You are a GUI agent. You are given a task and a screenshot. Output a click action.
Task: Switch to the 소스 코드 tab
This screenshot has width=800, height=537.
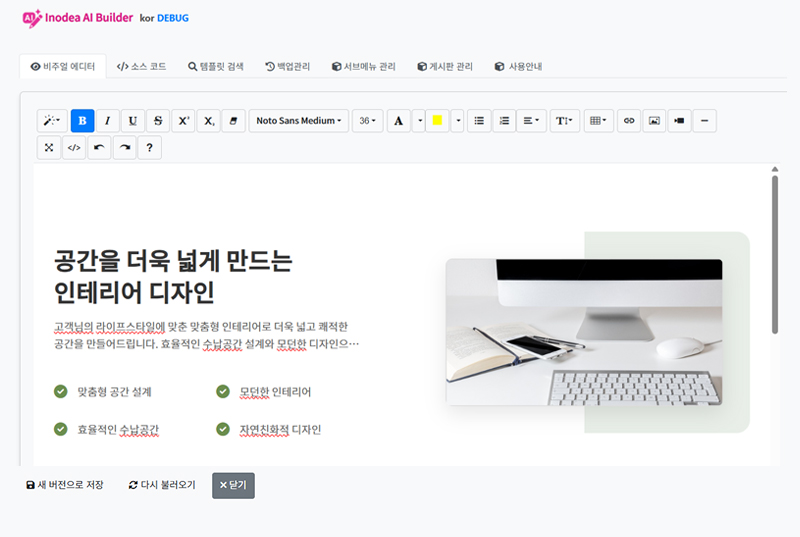(x=141, y=67)
